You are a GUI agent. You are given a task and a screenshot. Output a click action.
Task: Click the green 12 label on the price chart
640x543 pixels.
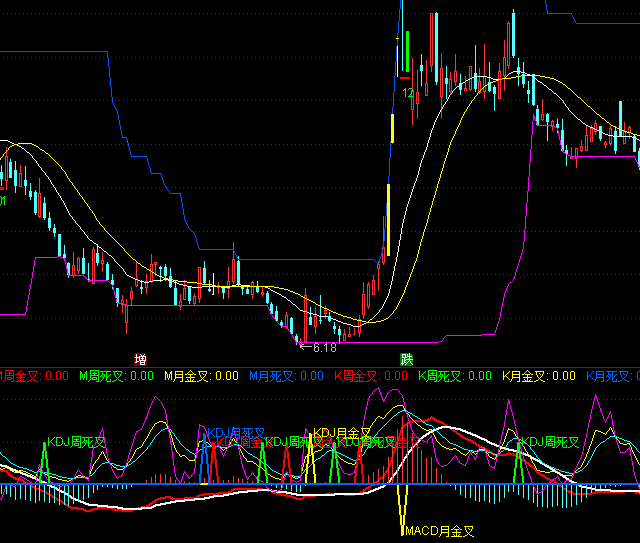click(x=409, y=93)
